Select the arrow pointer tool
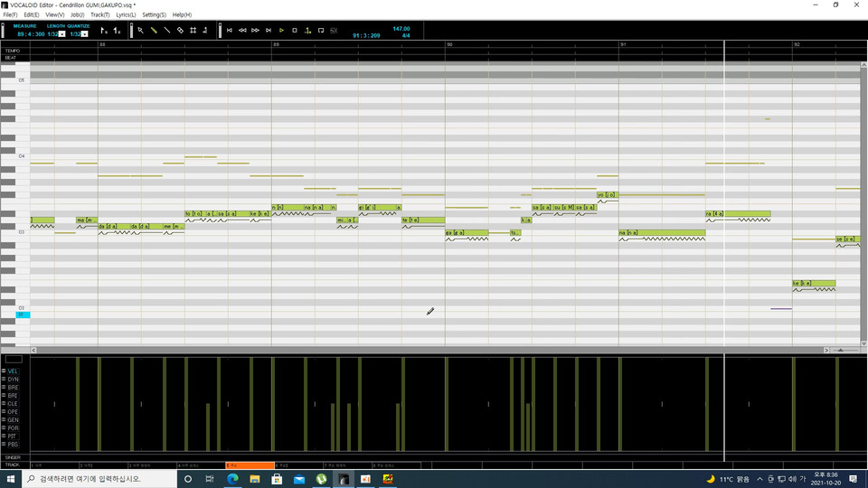 (141, 31)
